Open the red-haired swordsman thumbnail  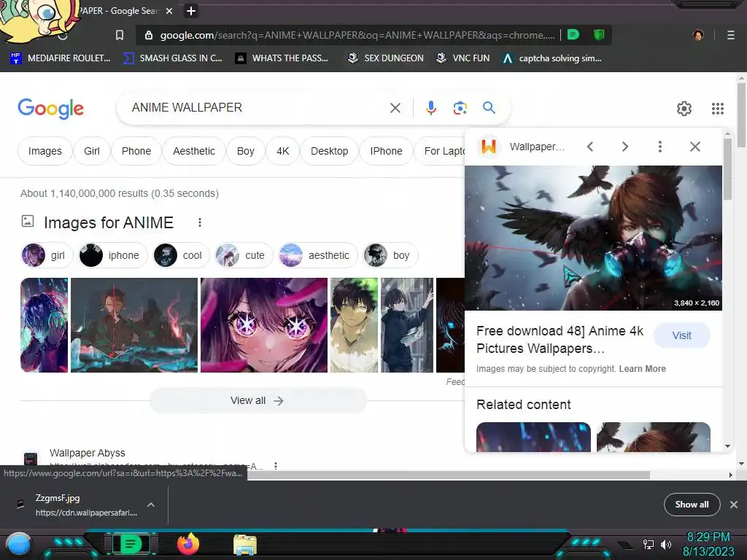[134, 325]
